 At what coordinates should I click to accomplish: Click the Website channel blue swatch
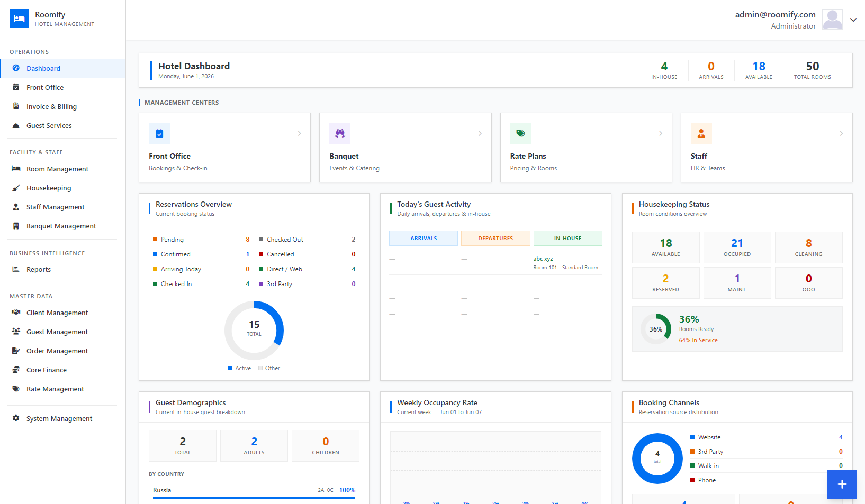tap(692, 437)
